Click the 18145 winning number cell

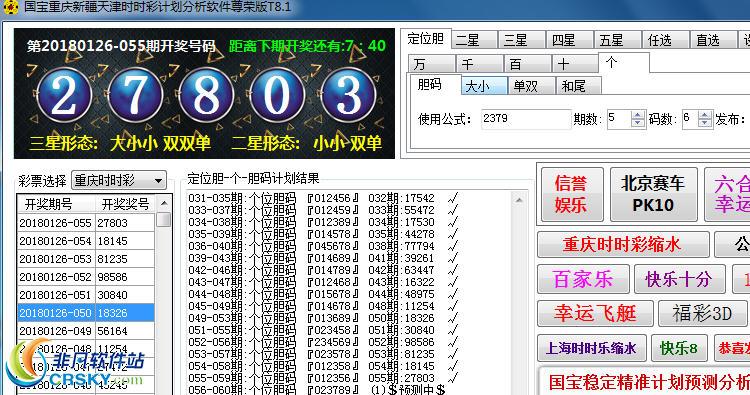click(125, 241)
